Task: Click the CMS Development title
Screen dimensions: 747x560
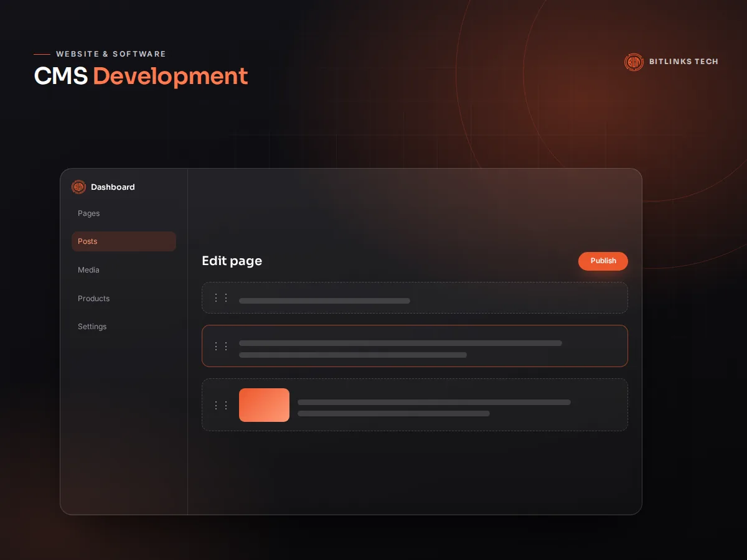Action: tap(141, 76)
